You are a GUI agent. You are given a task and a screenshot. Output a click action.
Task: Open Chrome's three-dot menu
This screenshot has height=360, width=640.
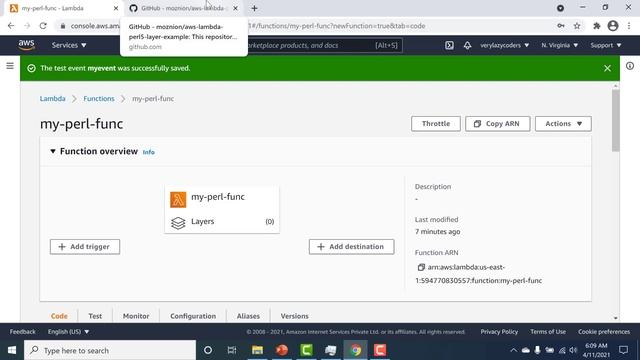point(629,26)
